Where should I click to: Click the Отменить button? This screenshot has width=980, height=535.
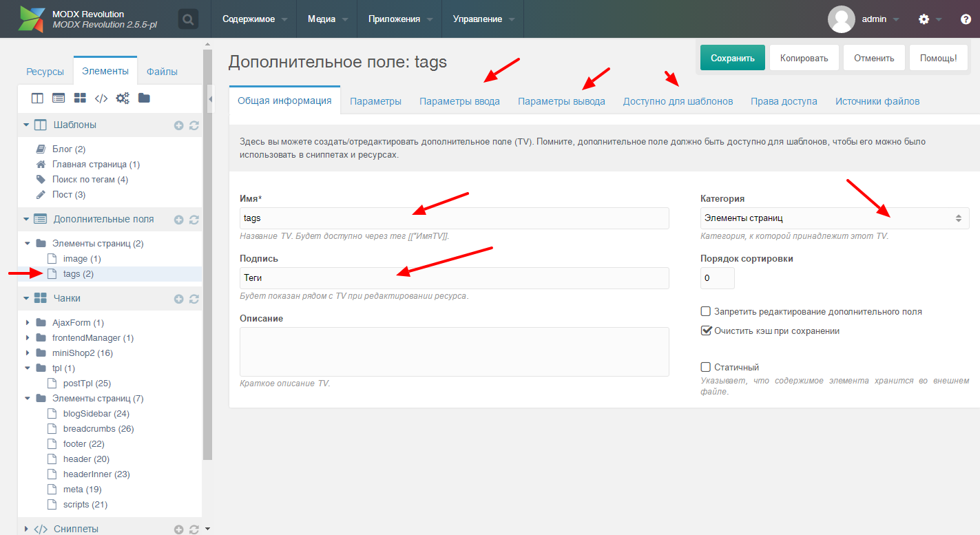[x=874, y=58]
